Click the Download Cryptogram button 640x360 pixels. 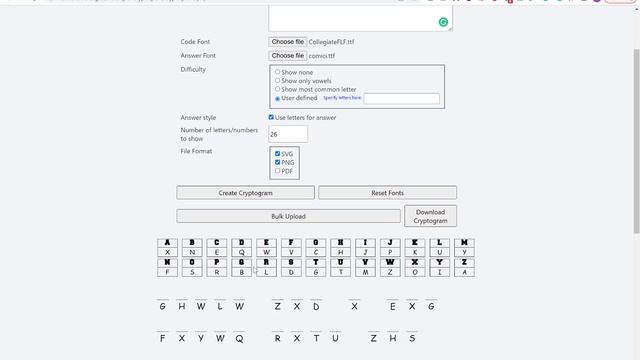(x=430, y=216)
